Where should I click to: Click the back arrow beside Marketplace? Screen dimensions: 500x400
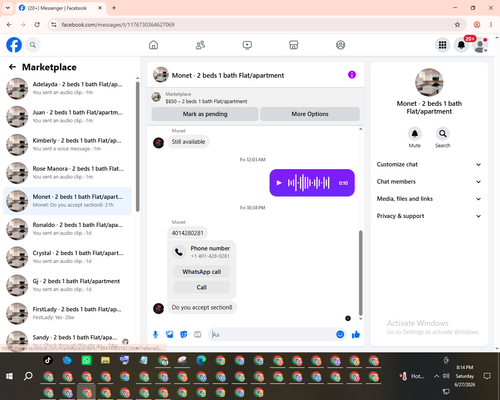click(12, 67)
